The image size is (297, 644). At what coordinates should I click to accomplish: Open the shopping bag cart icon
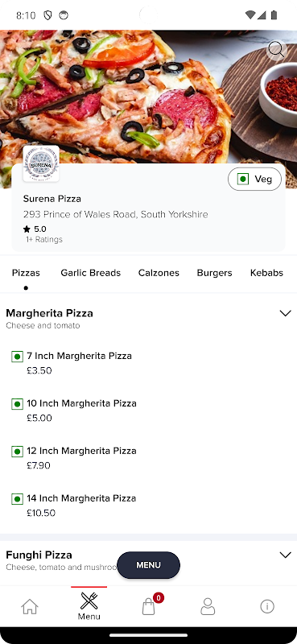148,606
